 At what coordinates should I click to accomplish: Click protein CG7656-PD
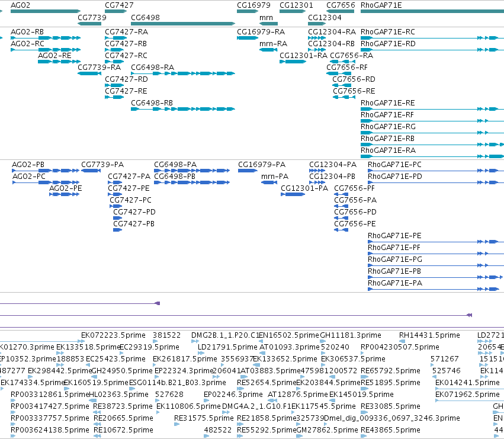[x=355, y=212]
